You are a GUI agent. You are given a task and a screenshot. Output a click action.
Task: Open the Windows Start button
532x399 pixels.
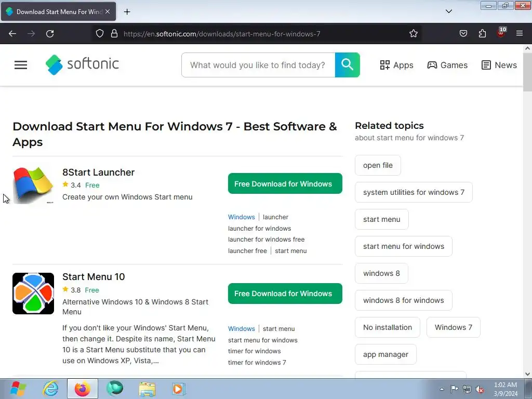18,389
